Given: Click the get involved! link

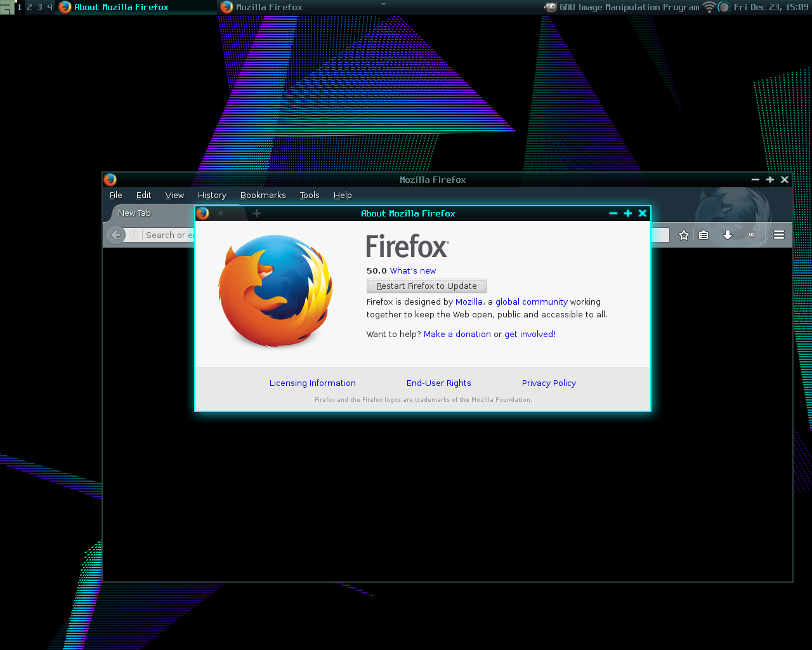Looking at the screenshot, I should pyautogui.click(x=530, y=335).
